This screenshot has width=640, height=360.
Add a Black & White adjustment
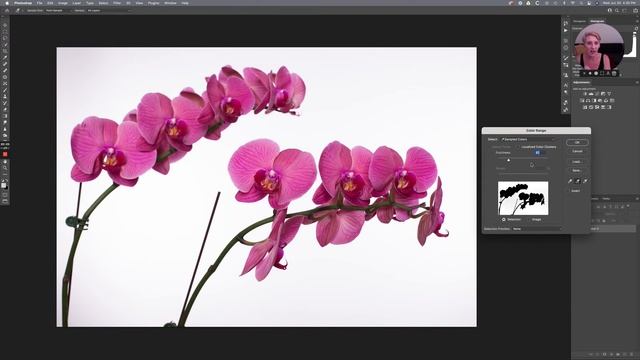coord(594,100)
